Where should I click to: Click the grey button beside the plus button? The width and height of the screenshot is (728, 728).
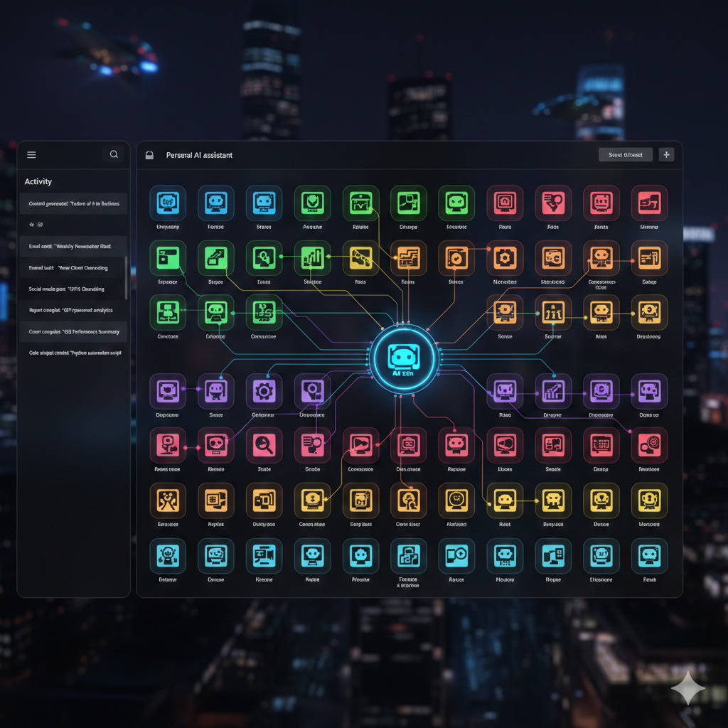(x=624, y=154)
